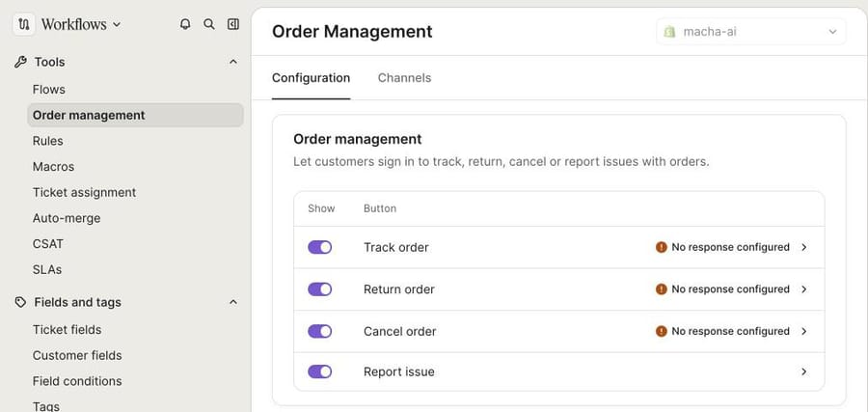Click the Shopify store icon

click(670, 32)
